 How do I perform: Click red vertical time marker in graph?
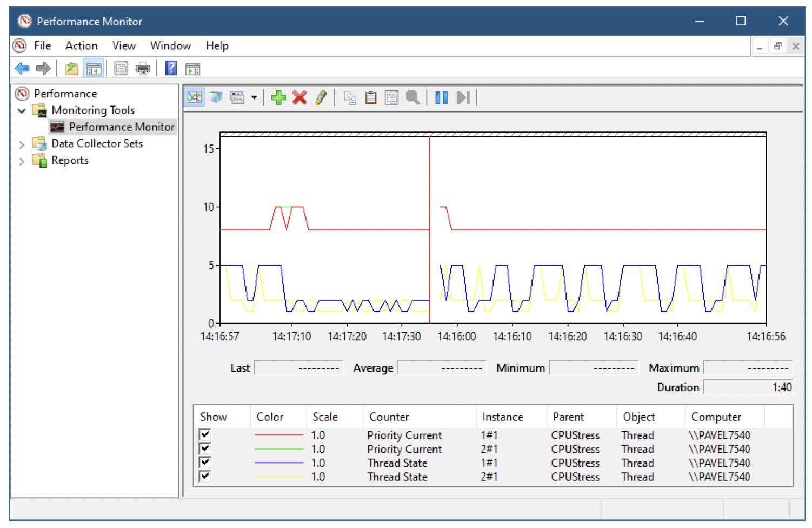pos(429,230)
